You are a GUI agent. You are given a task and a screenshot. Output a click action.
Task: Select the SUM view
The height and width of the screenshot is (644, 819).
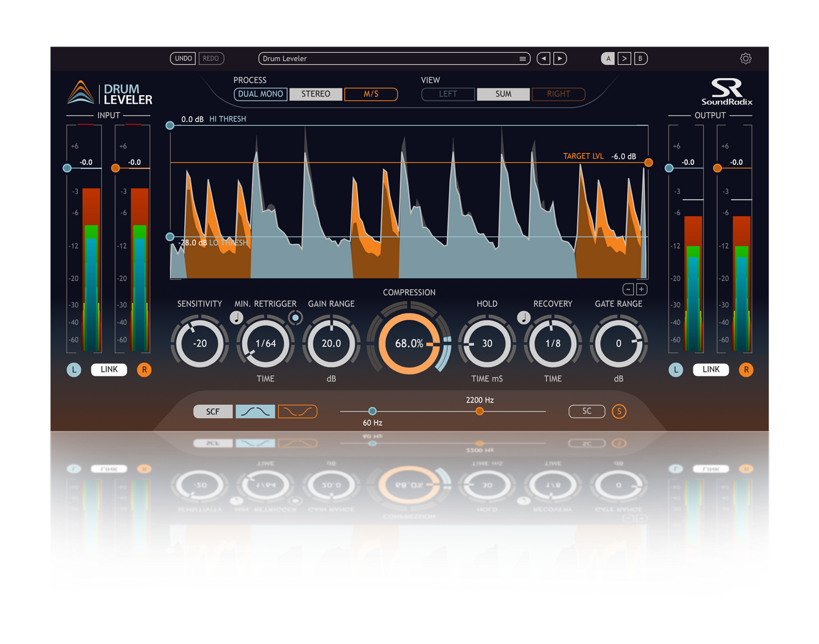pos(503,94)
